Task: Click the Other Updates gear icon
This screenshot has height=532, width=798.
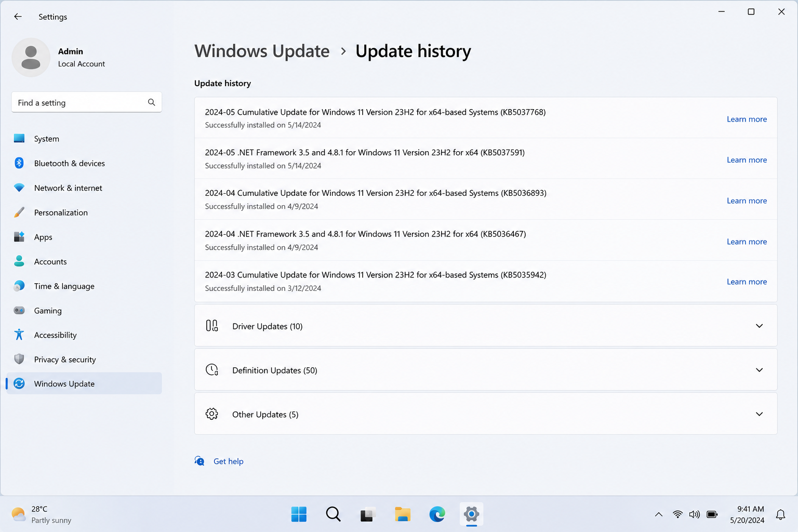Action: (212, 414)
